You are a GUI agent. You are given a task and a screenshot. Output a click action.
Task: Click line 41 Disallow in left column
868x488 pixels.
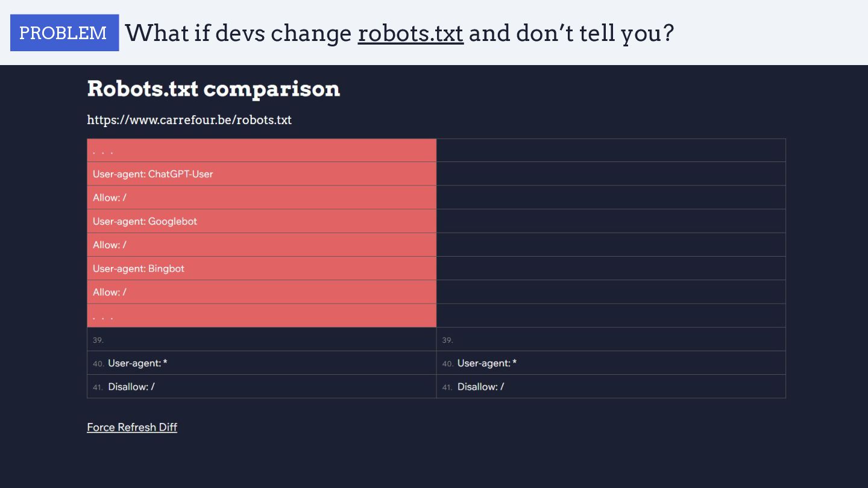(131, 387)
